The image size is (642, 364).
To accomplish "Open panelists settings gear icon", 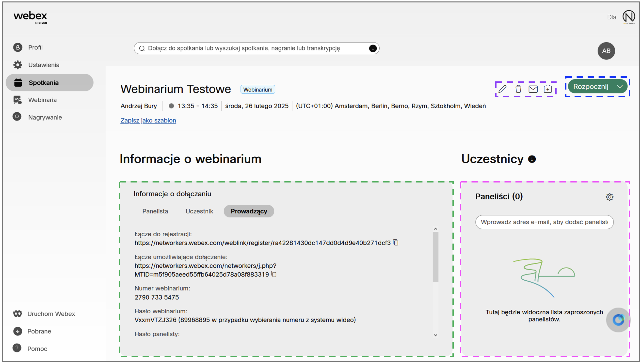I will click(x=609, y=197).
